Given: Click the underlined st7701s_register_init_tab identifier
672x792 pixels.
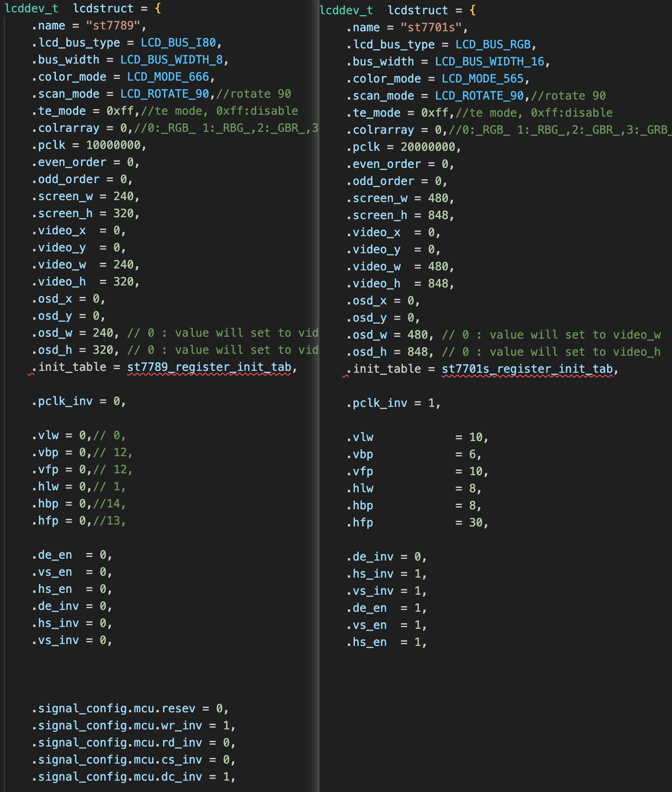Looking at the screenshot, I should point(527,369).
